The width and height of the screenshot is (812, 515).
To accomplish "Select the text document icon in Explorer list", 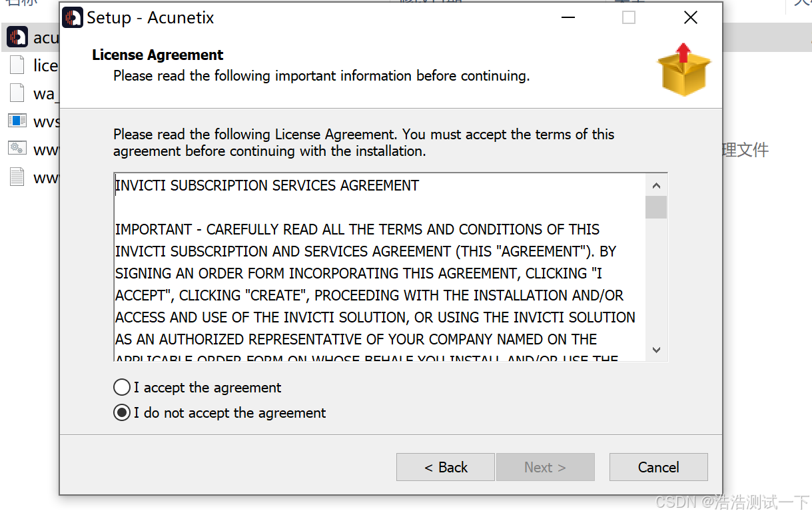I will pos(17,177).
